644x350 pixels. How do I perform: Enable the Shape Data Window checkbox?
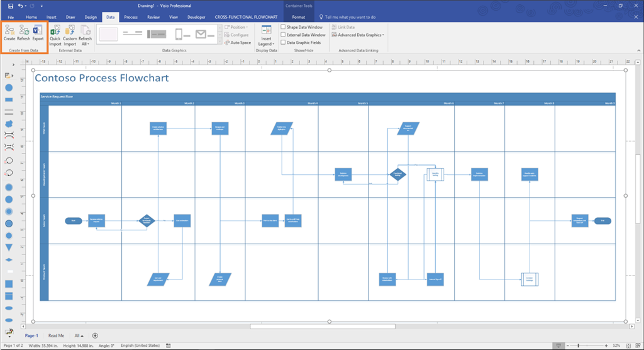[283, 27]
